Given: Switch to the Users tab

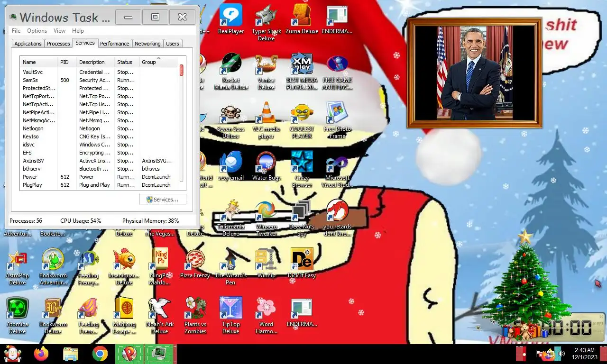Looking at the screenshot, I should pos(173,44).
